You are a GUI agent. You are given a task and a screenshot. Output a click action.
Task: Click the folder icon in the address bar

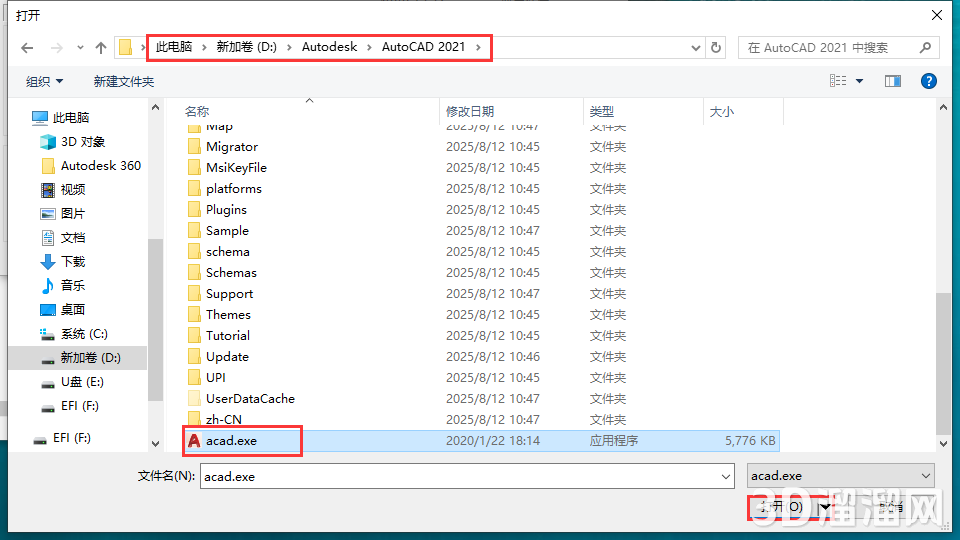[x=126, y=47]
